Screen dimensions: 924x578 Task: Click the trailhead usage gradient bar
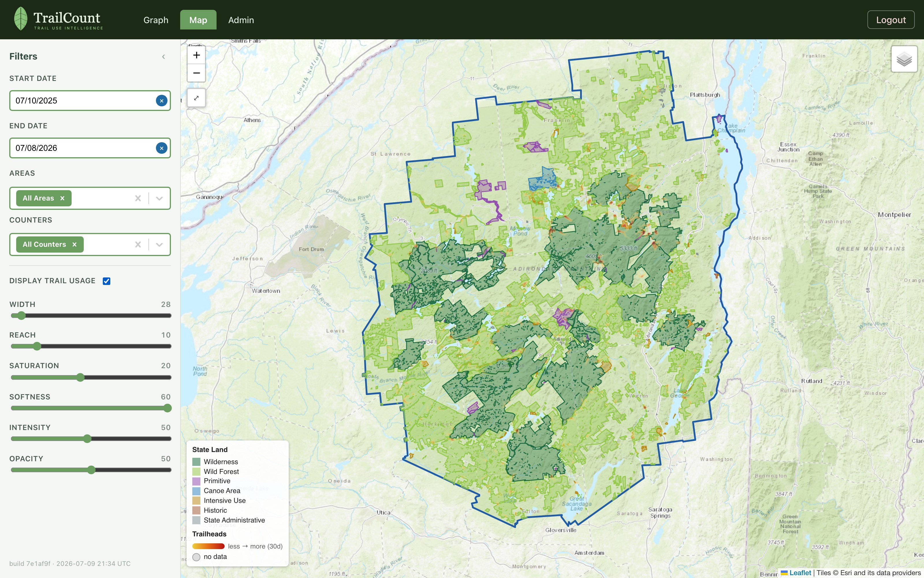(208, 546)
